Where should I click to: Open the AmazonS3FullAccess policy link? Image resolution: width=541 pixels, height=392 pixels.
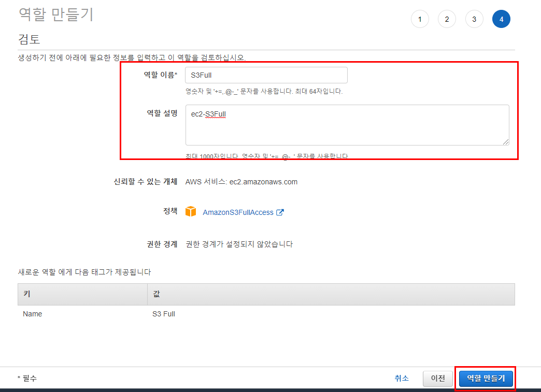[x=238, y=212]
